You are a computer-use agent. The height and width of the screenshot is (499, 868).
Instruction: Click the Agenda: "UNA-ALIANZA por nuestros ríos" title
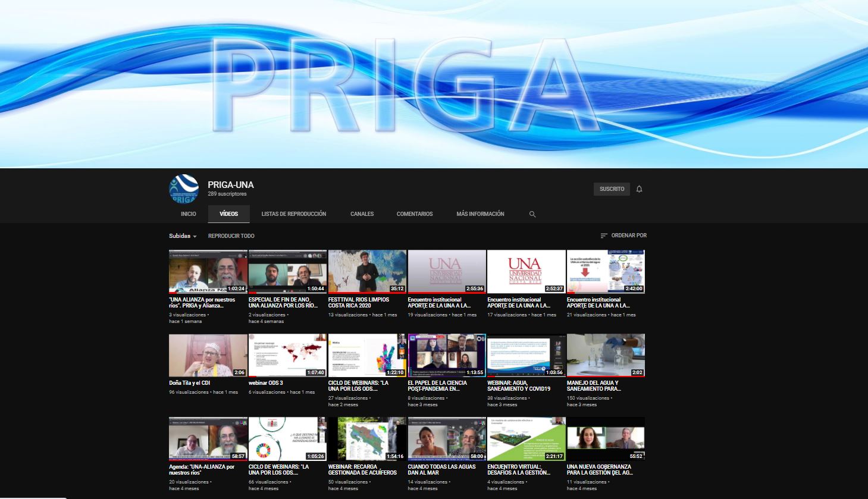(x=202, y=470)
